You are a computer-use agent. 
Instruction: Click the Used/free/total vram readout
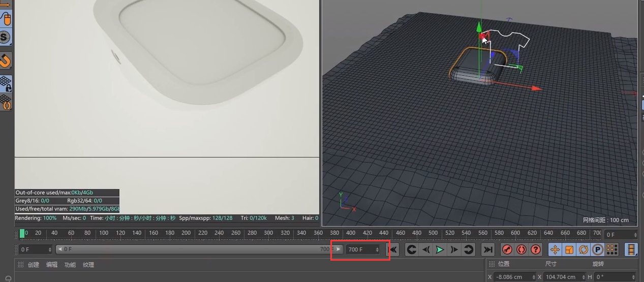68,209
